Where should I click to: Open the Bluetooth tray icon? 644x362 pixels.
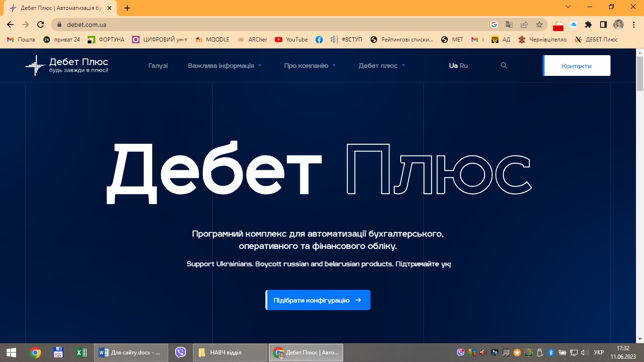tap(551, 353)
